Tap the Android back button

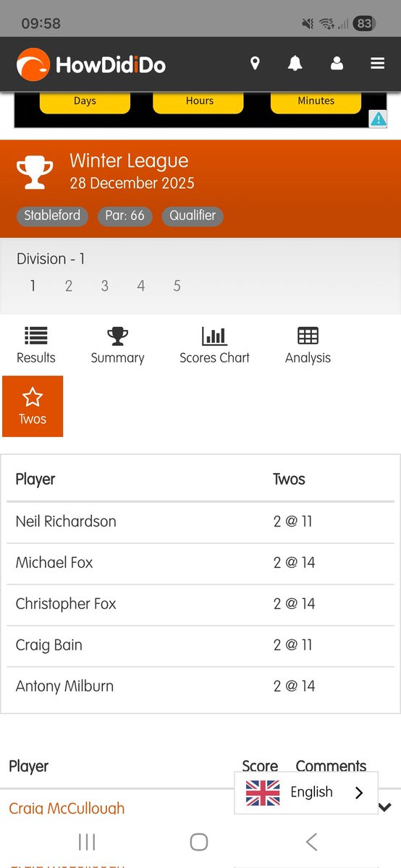coord(312,841)
